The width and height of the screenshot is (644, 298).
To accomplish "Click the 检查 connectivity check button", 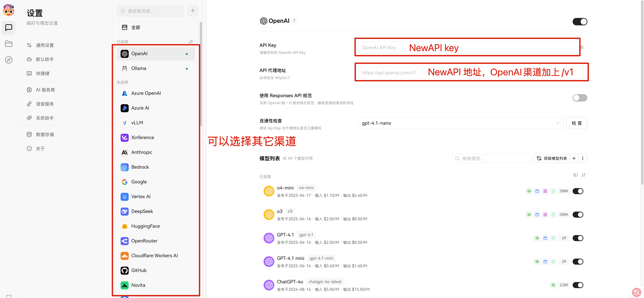I will point(577,123).
